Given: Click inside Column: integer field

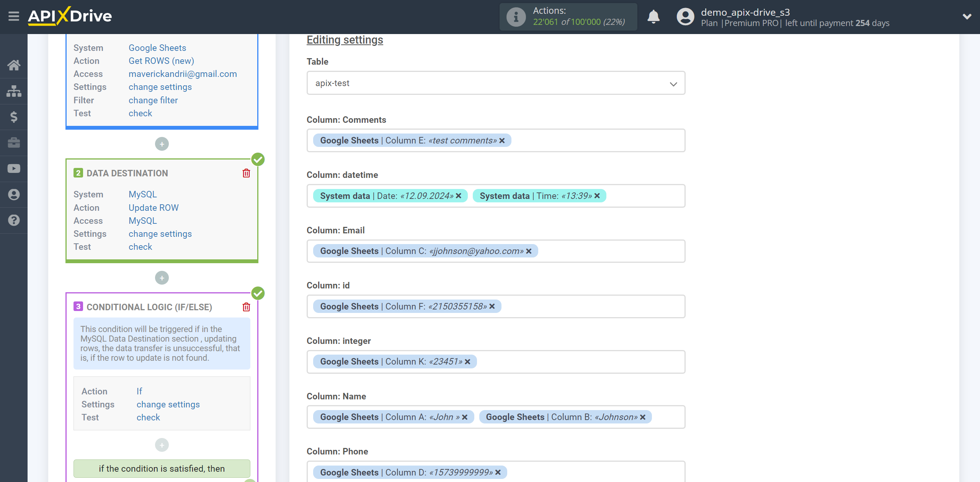Looking at the screenshot, I should (x=496, y=361).
